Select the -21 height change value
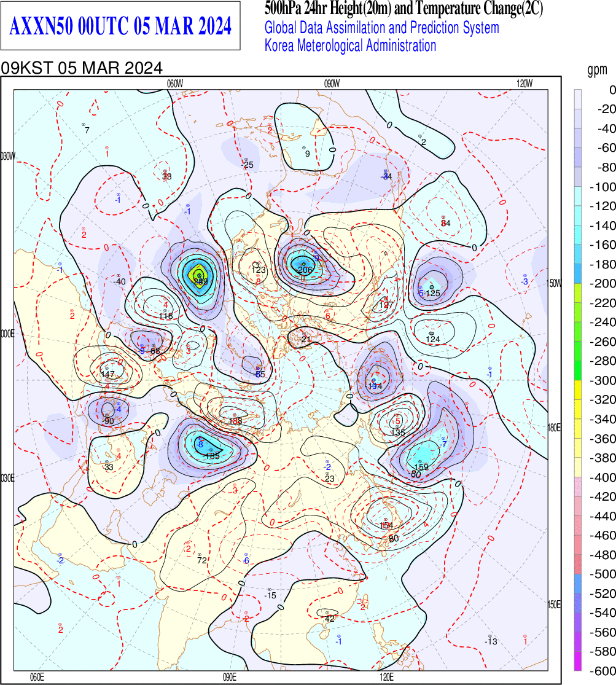This screenshot has height=685, width=616. (x=305, y=340)
